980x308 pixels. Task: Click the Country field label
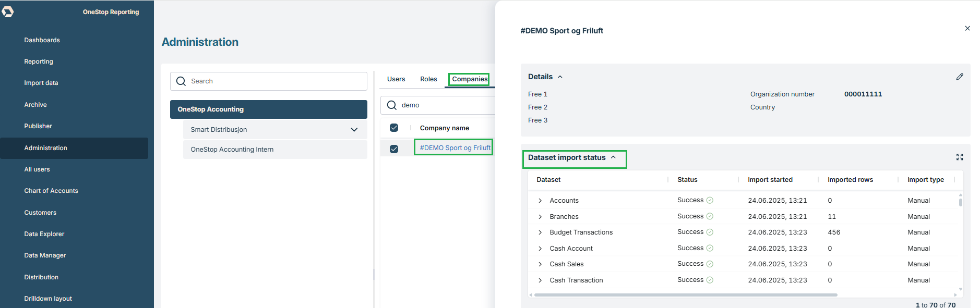(762, 107)
